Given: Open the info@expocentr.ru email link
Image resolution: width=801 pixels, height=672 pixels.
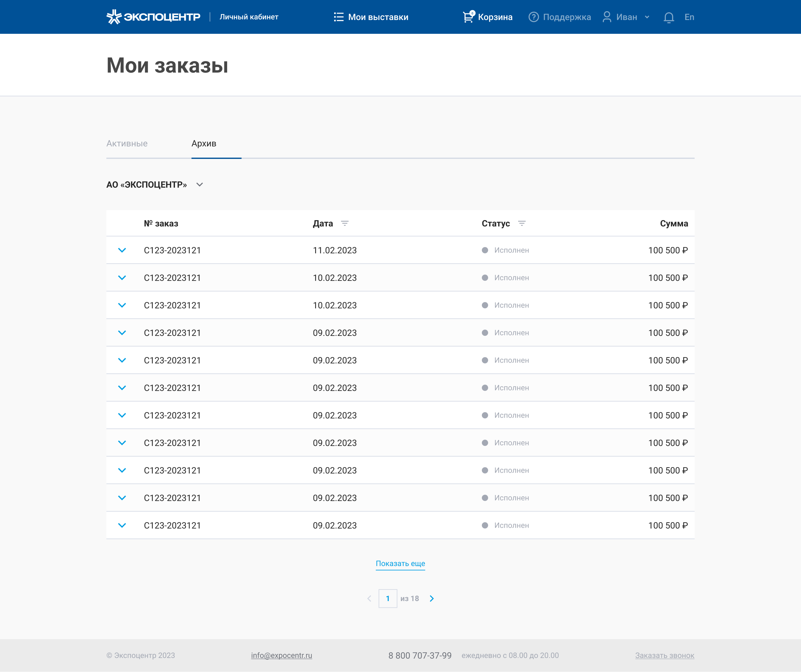Looking at the screenshot, I should click(282, 655).
